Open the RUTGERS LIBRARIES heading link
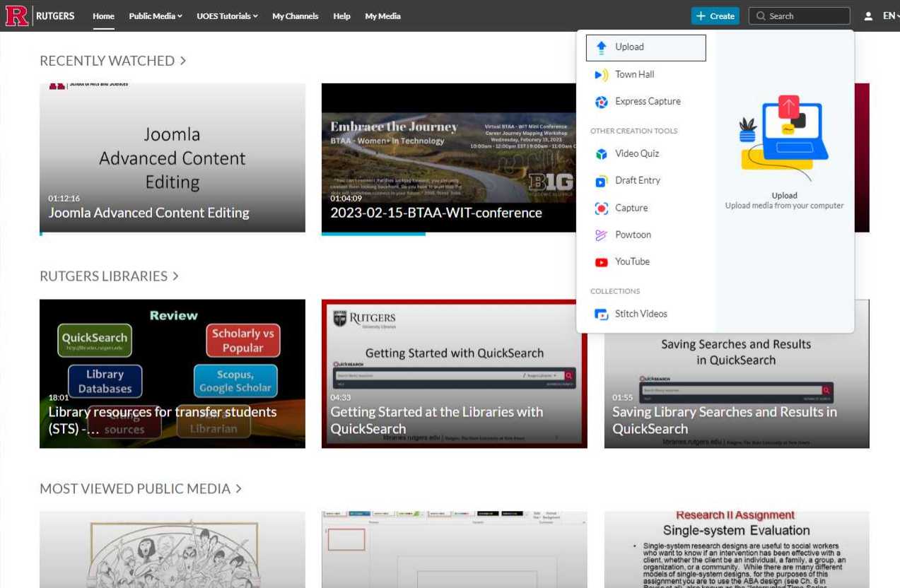 [103, 276]
